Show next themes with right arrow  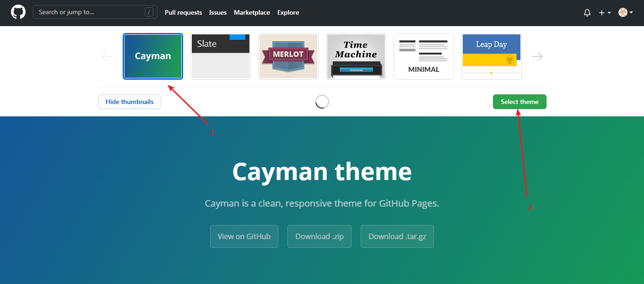pyautogui.click(x=537, y=56)
